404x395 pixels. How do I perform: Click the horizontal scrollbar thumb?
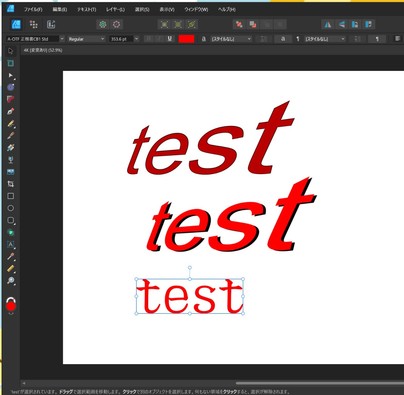pos(320,383)
